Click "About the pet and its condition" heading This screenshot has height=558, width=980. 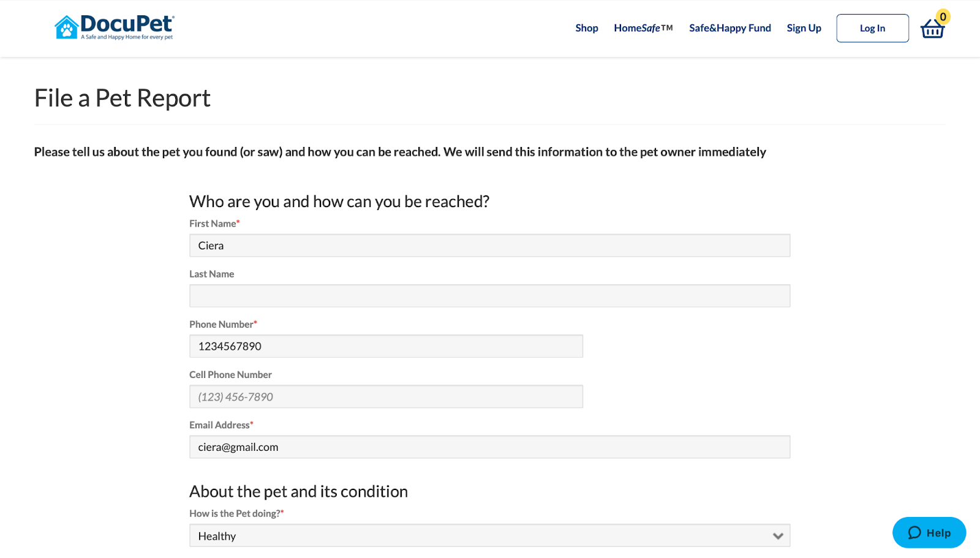(x=298, y=491)
